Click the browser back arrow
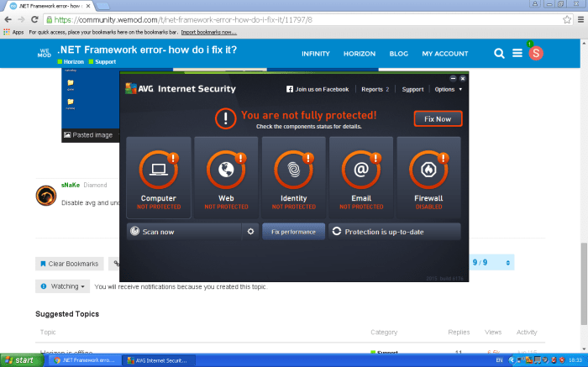The image size is (588, 367). (x=8, y=19)
